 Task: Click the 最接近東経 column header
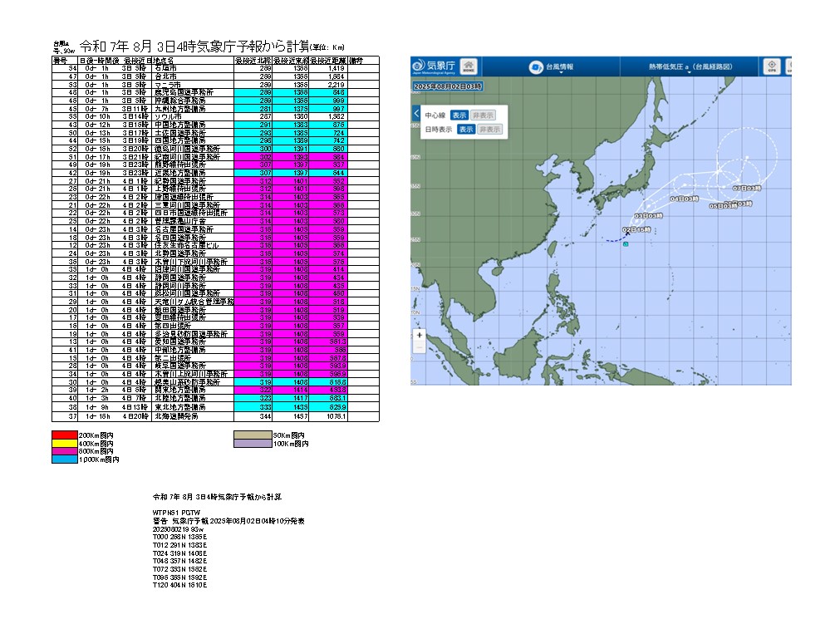[x=290, y=61]
